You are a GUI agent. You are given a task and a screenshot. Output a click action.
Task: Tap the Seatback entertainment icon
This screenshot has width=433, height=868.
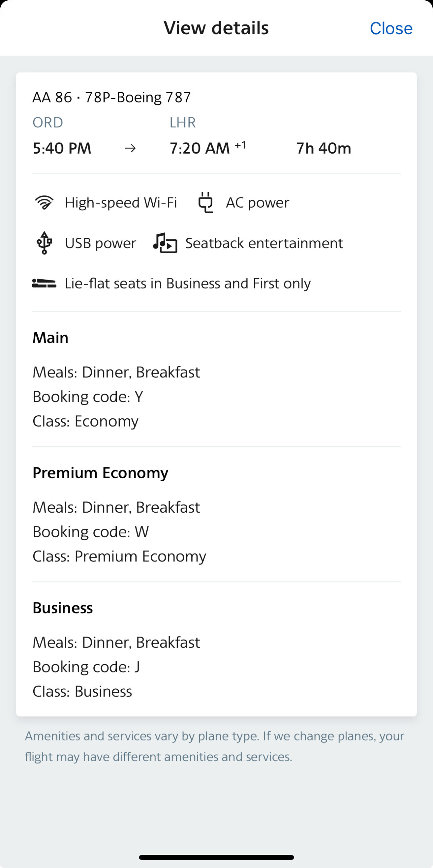[165, 243]
